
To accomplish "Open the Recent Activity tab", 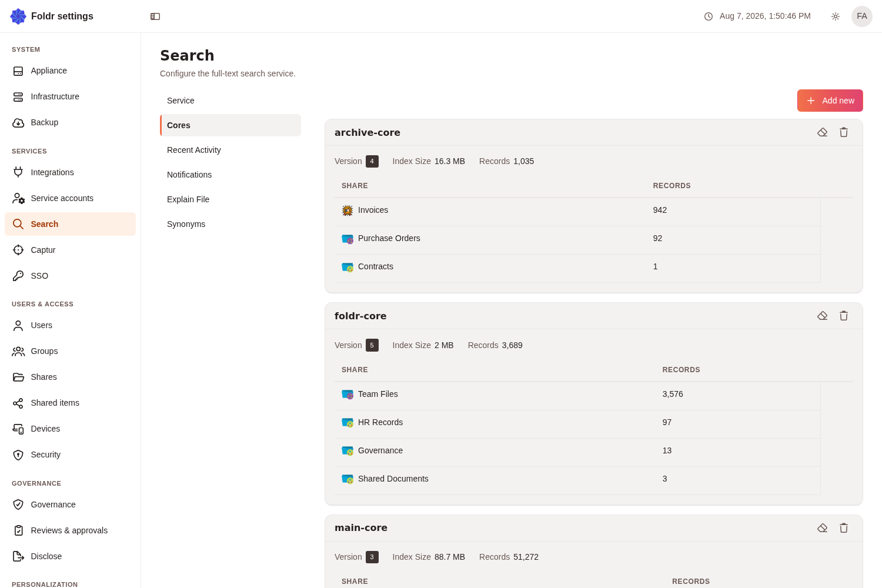I will [x=230, y=150].
